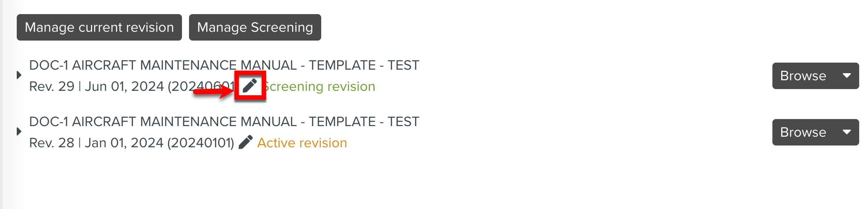
Task: Click the pencil edit icon for Rev. 28
Action: click(245, 142)
